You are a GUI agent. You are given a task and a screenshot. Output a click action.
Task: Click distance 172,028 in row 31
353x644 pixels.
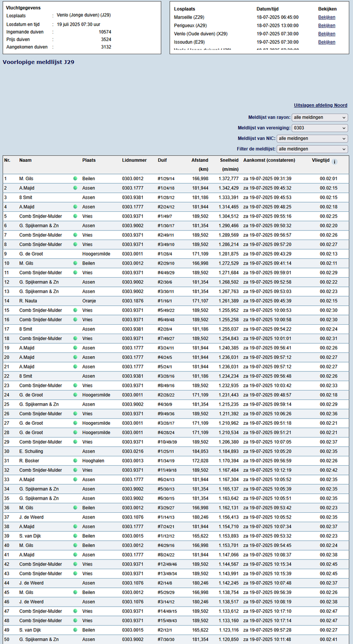[200, 461]
